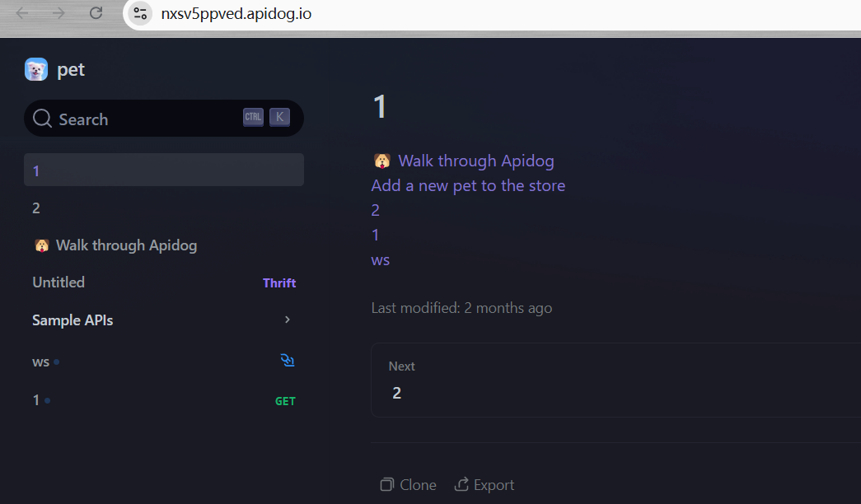Click the search magnifier icon
Image resolution: width=861 pixels, height=504 pixels.
pyautogui.click(x=42, y=118)
